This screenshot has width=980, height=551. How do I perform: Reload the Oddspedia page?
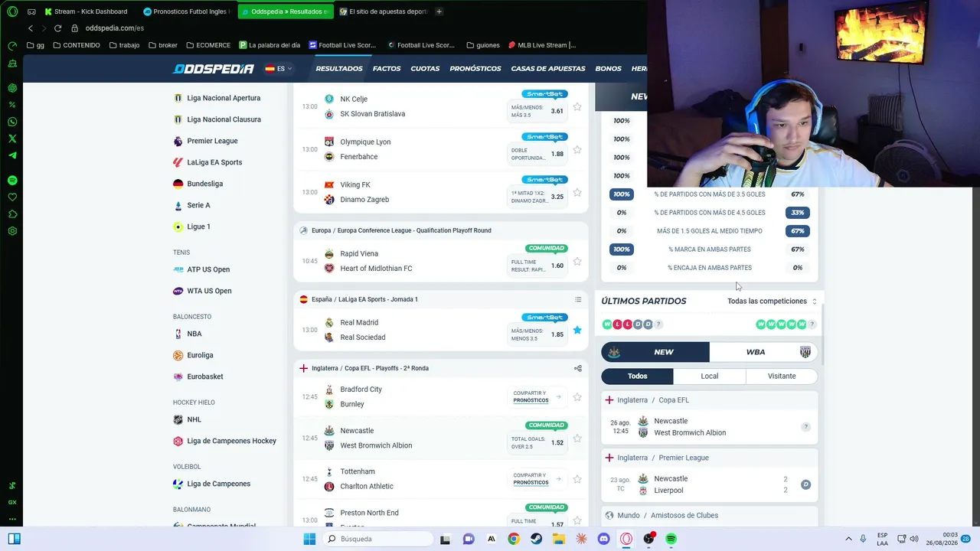click(x=57, y=28)
